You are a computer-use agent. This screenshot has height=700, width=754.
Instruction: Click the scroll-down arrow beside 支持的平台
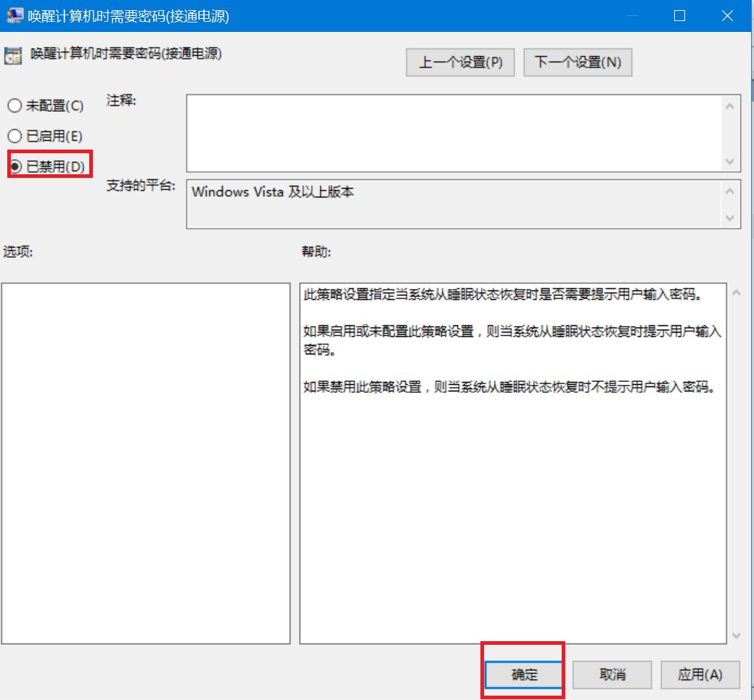point(730,219)
